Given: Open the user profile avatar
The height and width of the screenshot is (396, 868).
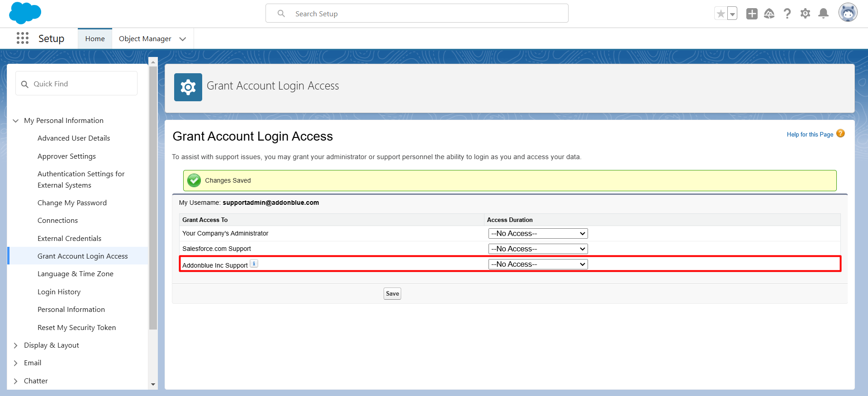Looking at the screenshot, I should (x=848, y=13).
